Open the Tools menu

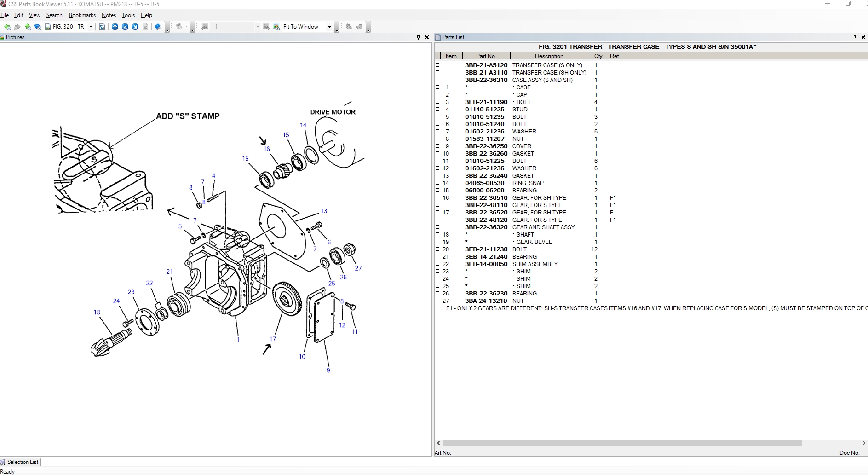128,15
